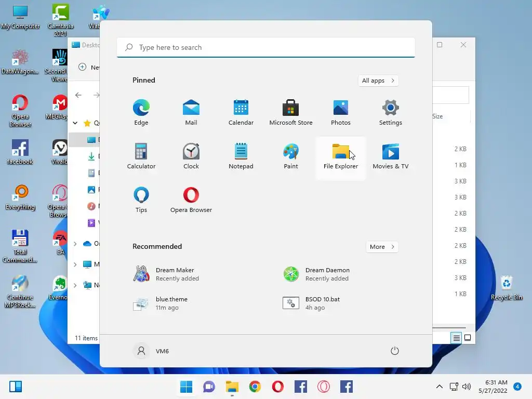This screenshot has height=399, width=532.
Task: Open Microsoft Store
Action: [x=291, y=112]
